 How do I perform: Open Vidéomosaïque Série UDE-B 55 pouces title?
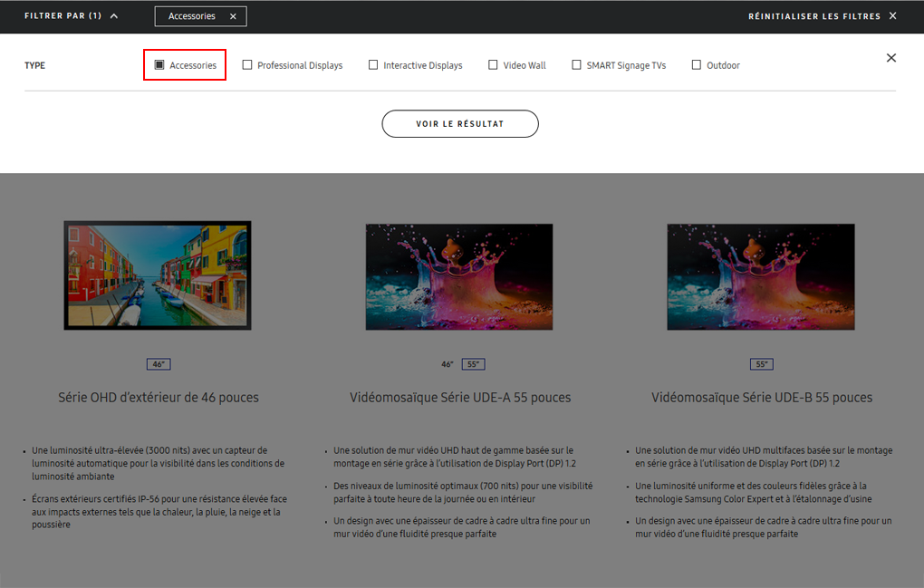click(x=762, y=398)
